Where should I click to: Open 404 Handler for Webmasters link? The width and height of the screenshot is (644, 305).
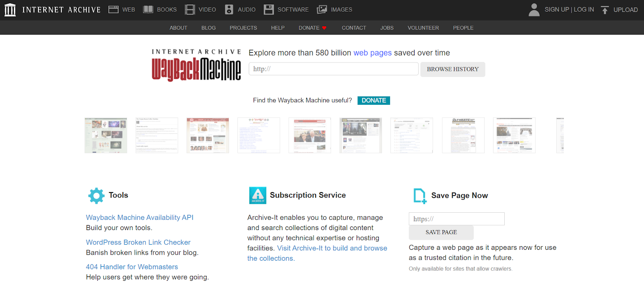tap(132, 267)
